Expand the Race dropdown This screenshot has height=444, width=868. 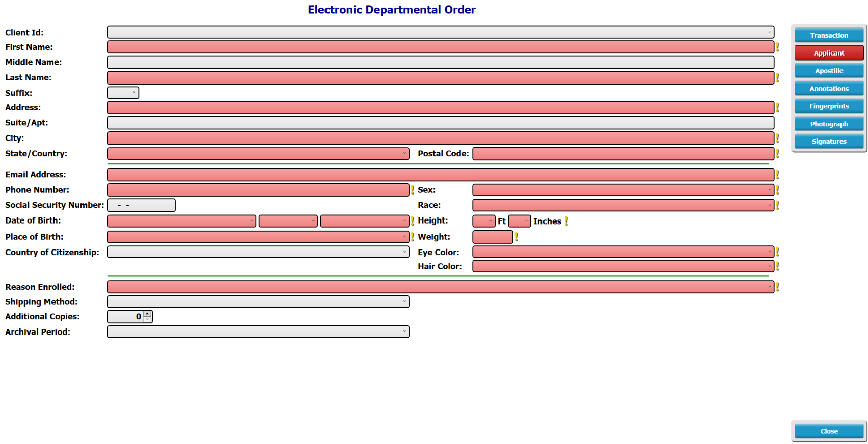click(623, 205)
